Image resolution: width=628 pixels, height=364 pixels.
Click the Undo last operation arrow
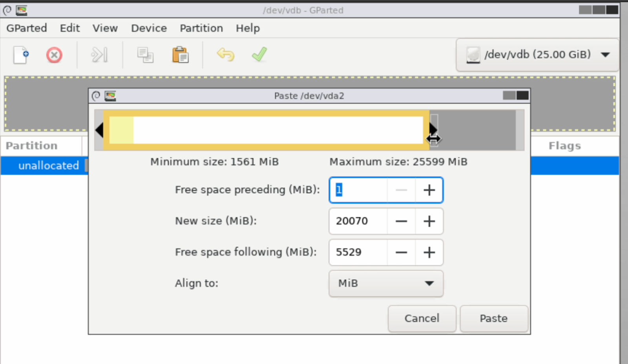coord(226,55)
